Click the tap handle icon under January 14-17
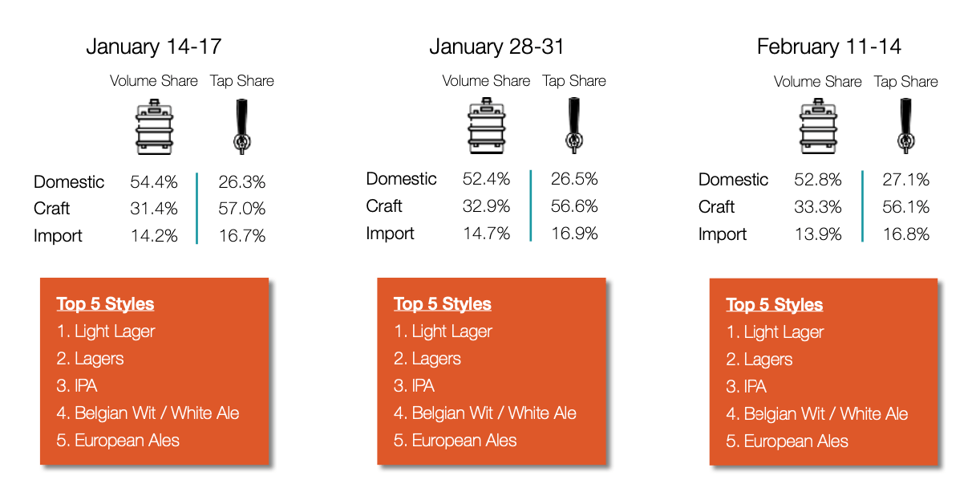The image size is (980, 488). (241, 126)
